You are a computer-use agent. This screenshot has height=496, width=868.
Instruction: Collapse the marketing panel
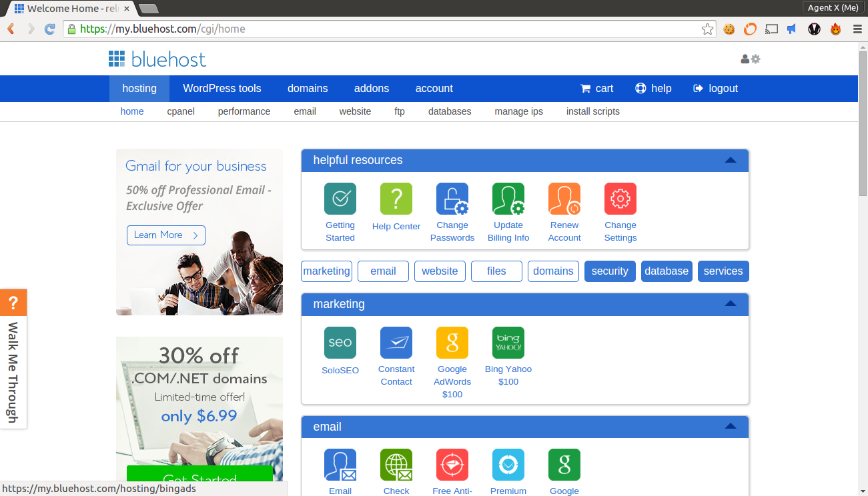[x=731, y=304]
